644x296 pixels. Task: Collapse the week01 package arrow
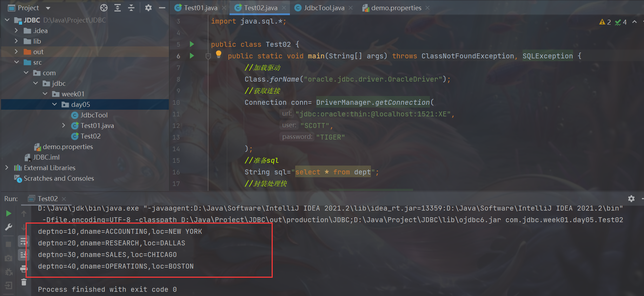(45, 94)
